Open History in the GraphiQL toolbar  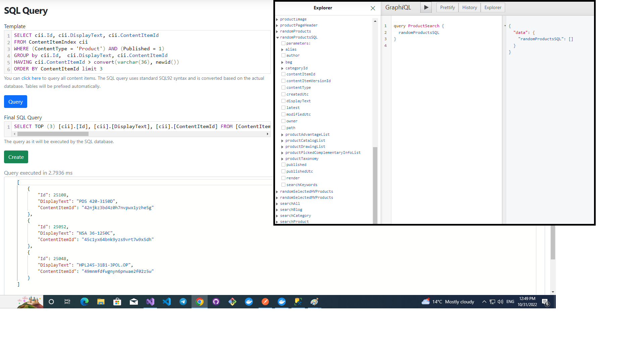pos(470,7)
